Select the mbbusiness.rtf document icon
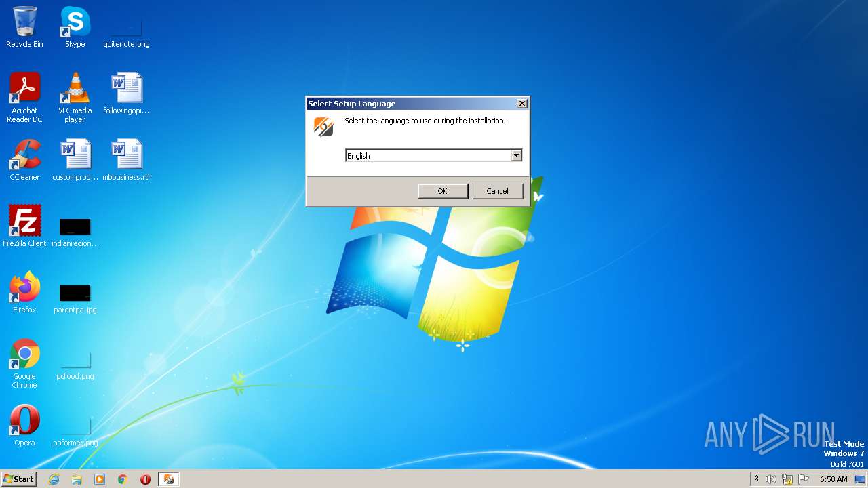Viewport: 868px width, 488px height. [x=126, y=159]
